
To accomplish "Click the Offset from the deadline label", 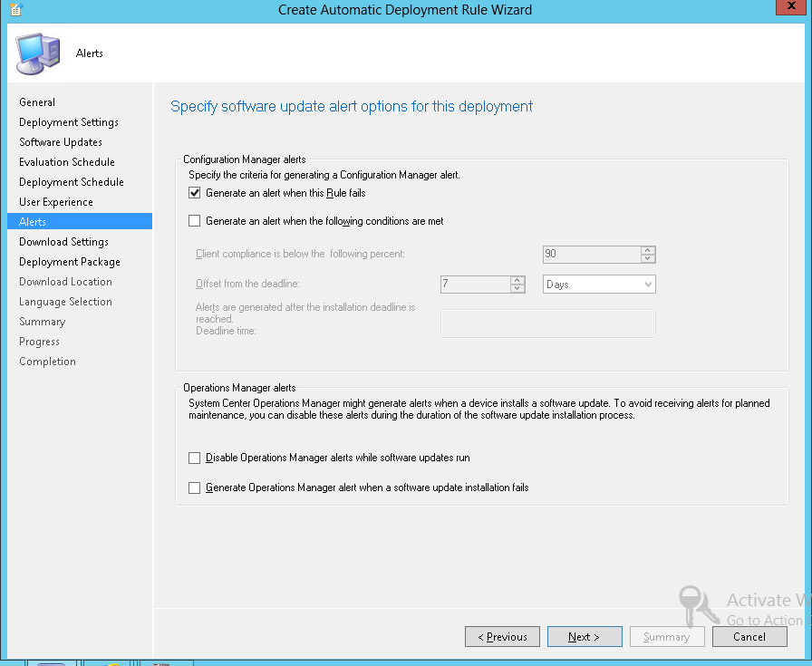I will pyautogui.click(x=247, y=284).
